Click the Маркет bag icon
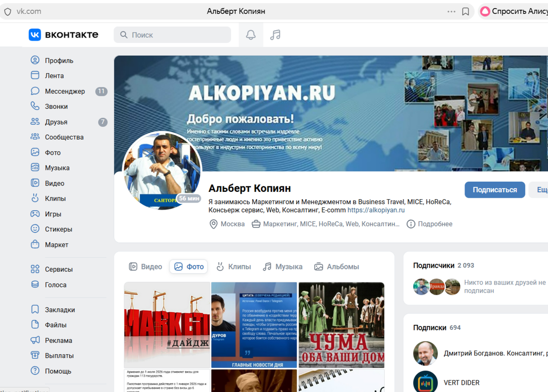The width and height of the screenshot is (548, 392). pyautogui.click(x=35, y=244)
